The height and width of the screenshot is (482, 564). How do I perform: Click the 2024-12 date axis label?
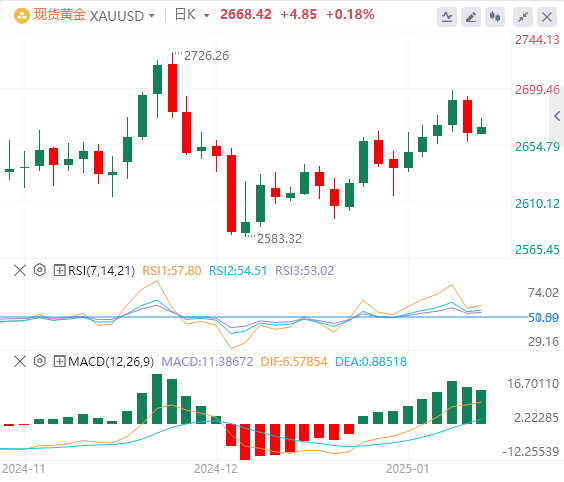[216, 469]
